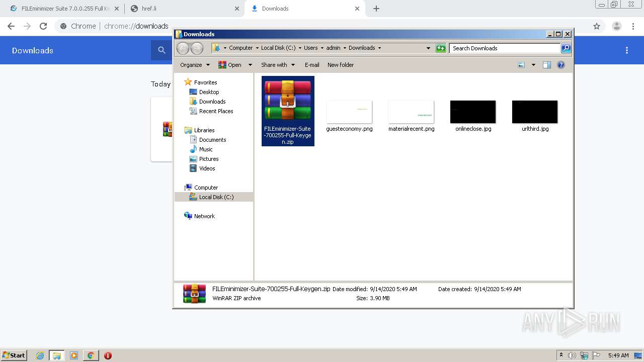
Task: Click Chrome downloads search icon
Action: pos(162,50)
